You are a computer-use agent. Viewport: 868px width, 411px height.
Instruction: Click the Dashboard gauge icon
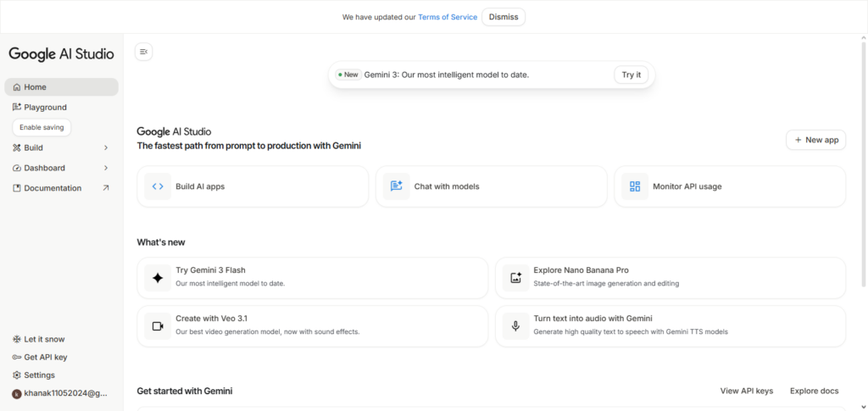17,168
